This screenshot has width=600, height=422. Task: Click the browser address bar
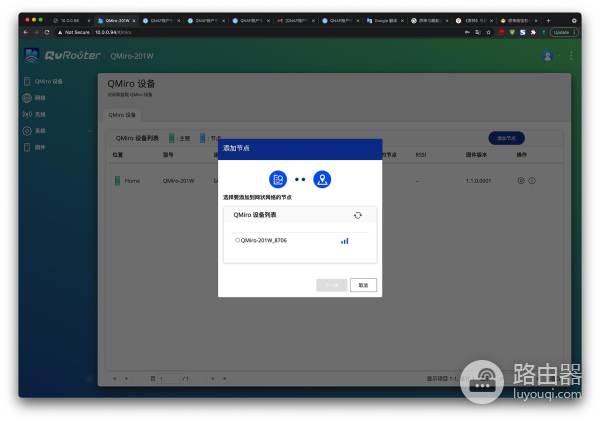[x=250, y=32]
